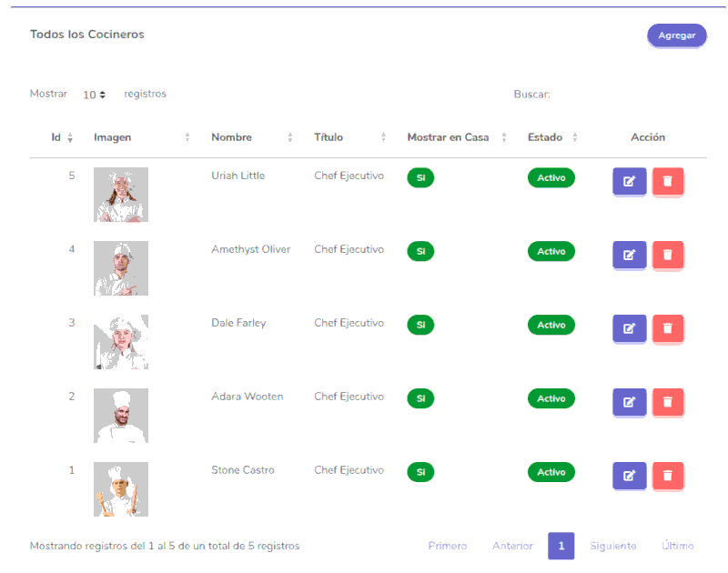Viewport: 728px width, 573px height.
Task: Open edit for Adara Wooten
Action: (x=629, y=402)
